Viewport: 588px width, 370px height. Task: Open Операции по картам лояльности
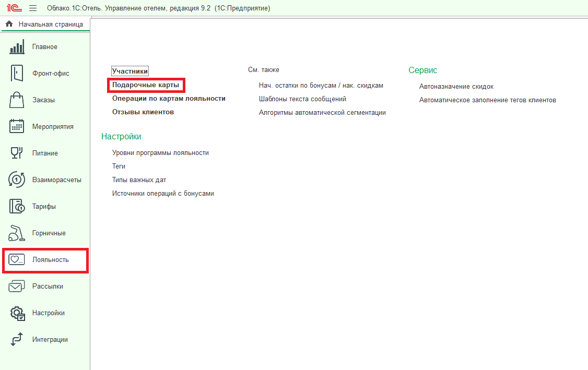169,98
